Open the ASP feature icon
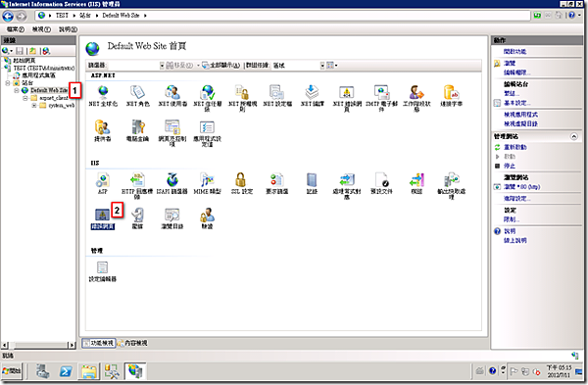 pyautogui.click(x=102, y=180)
